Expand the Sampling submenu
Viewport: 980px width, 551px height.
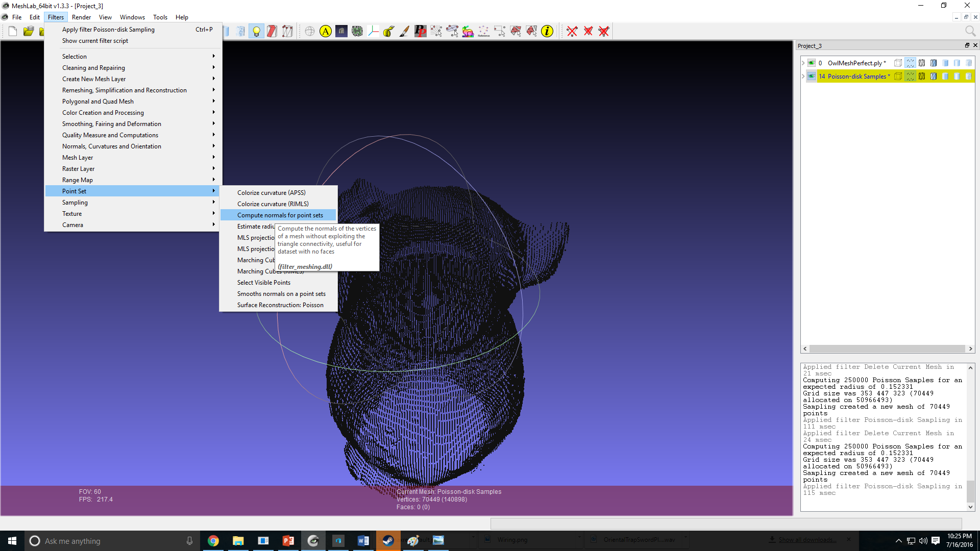coord(133,203)
